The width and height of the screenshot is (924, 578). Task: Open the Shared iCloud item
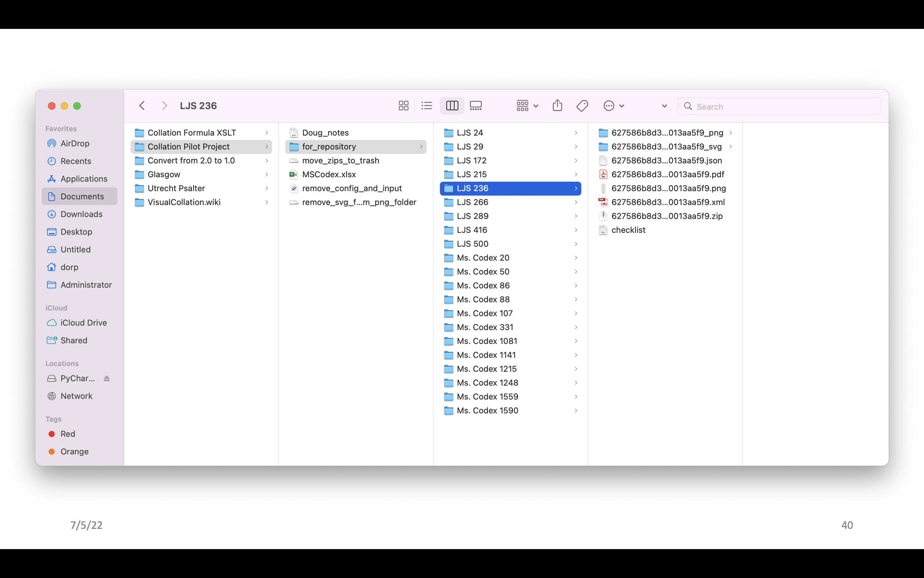[x=80, y=340]
